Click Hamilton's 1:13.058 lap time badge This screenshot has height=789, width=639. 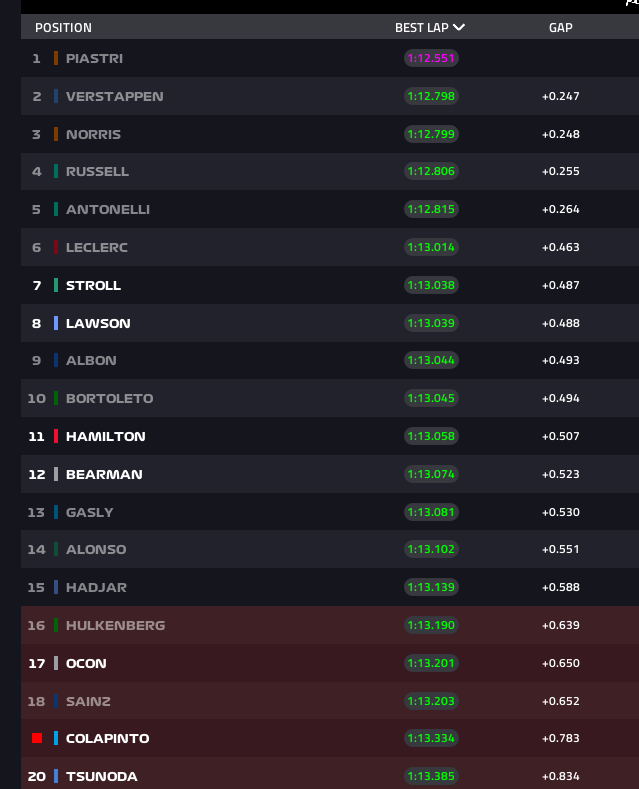click(x=431, y=436)
